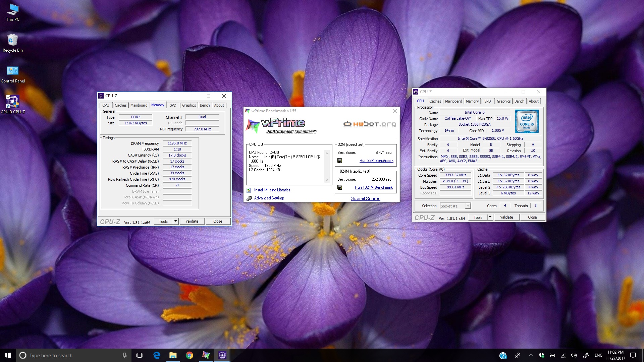Click Close button in left CPU-Z
644x362 pixels.
218,221
